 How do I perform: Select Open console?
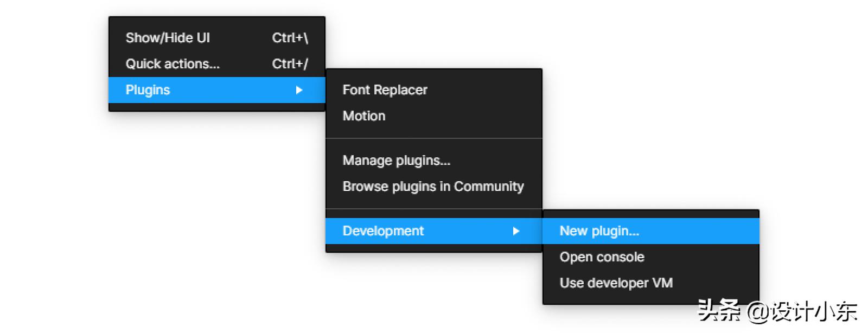click(x=602, y=257)
